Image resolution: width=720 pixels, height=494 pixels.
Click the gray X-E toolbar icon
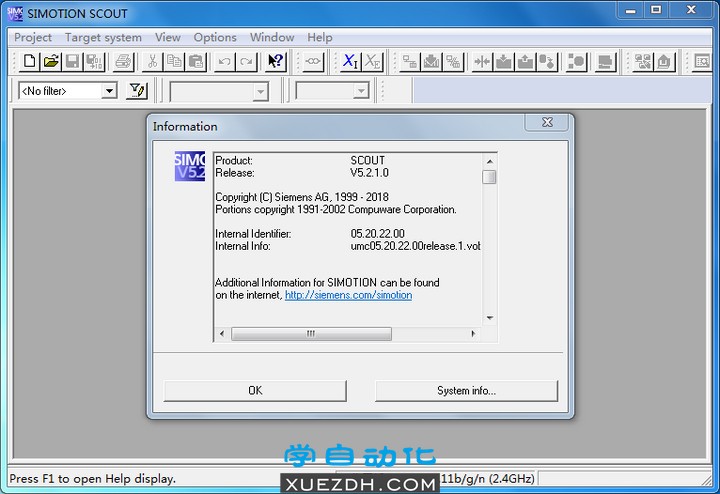pyautogui.click(x=371, y=61)
